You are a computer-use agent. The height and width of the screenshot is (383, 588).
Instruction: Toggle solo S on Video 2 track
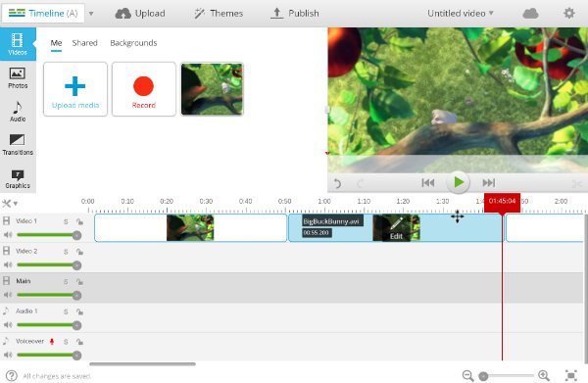click(x=66, y=252)
